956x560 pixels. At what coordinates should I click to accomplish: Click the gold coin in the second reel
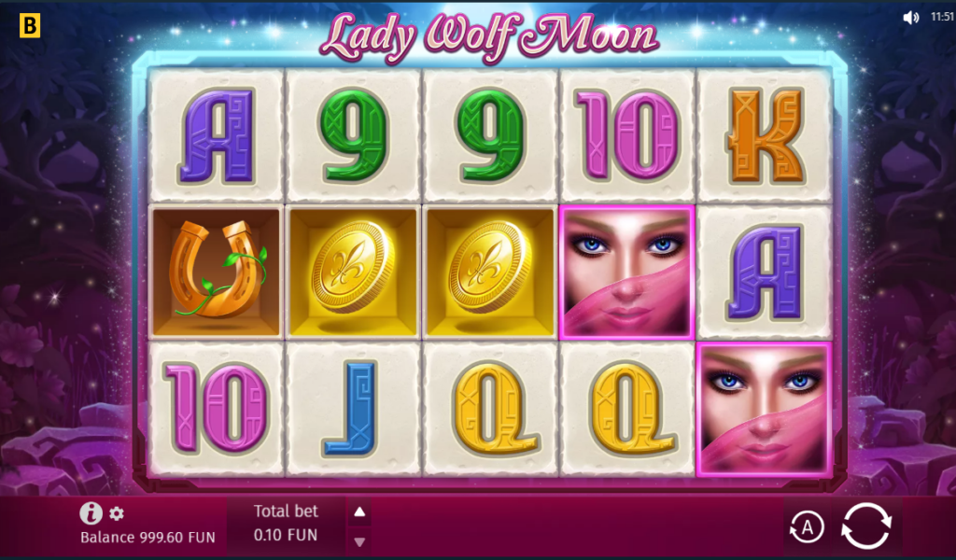tap(354, 272)
